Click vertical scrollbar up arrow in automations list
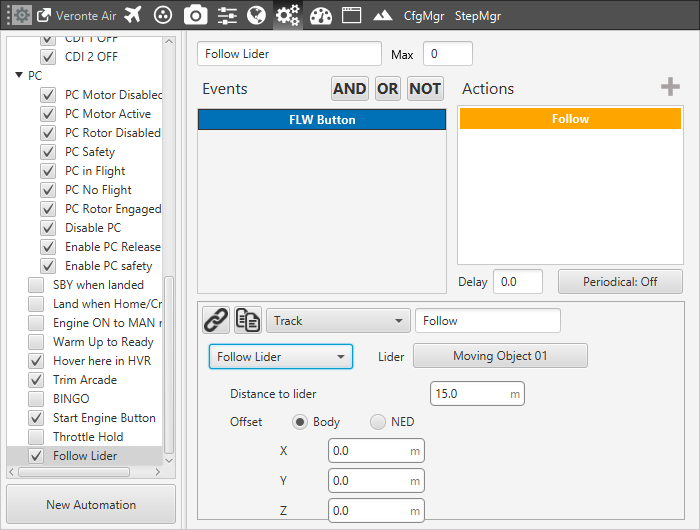Screen dimensions: 700x530 [169, 41]
